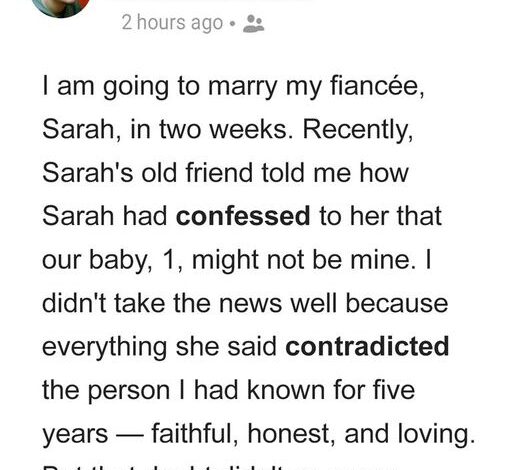The width and height of the screenshot is (512, 470).
Task: Click the word 'fiancée' in the post
Action: [x=377, y=86]
